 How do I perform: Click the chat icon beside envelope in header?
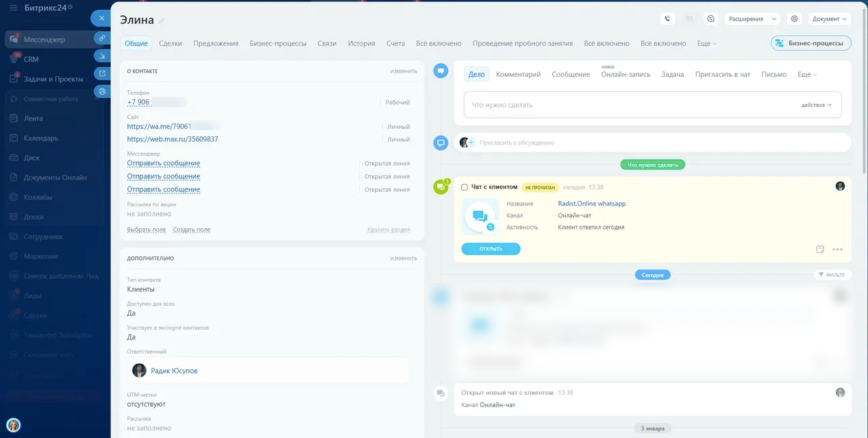pos(711,19)
